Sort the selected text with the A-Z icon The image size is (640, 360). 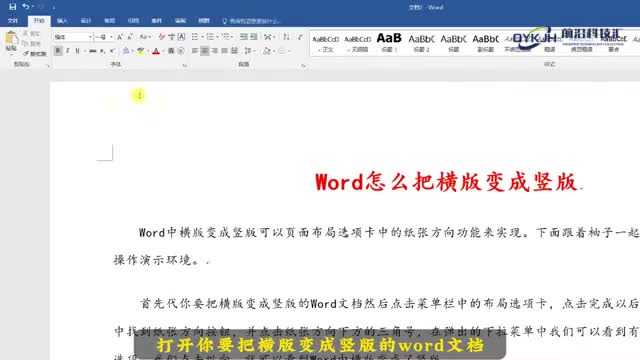click(287, 37)
